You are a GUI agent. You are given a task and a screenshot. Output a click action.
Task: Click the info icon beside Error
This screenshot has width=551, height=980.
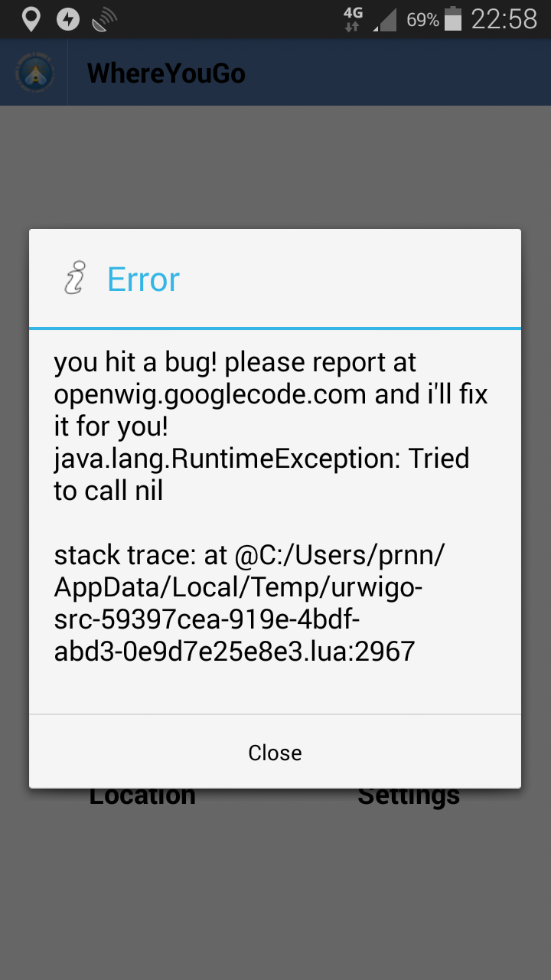[74, 279]
